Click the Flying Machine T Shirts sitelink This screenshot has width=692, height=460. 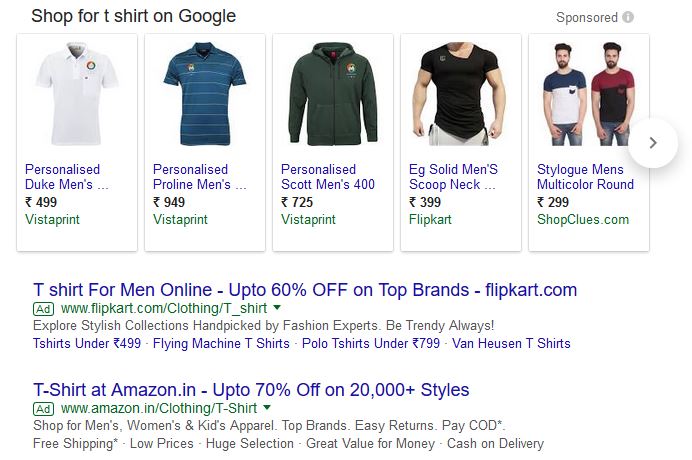click(222, 343)
